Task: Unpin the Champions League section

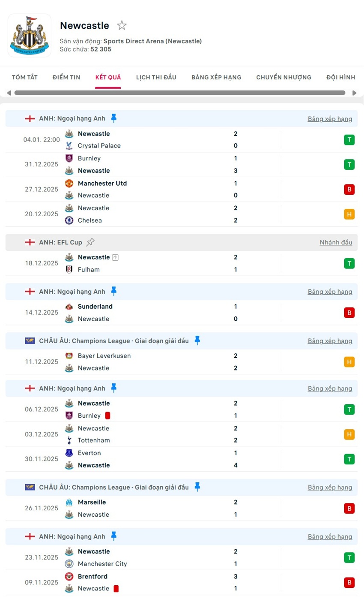Action: click(197, 340)
